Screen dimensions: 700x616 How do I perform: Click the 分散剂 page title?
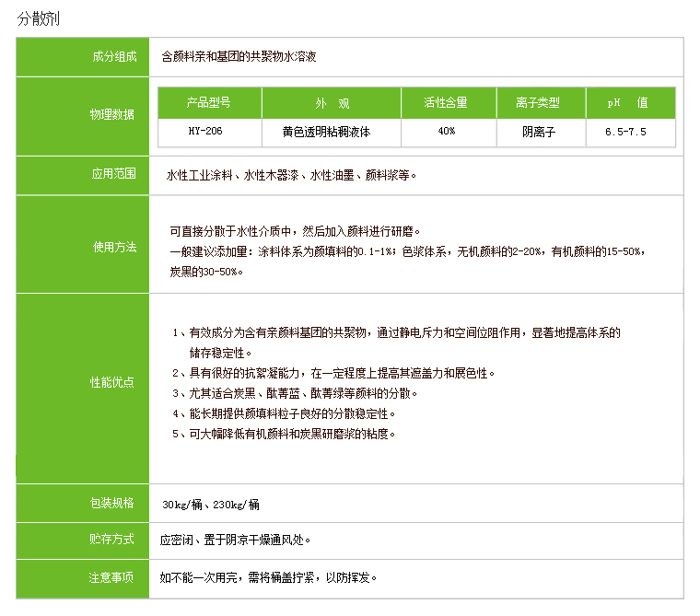point(39,19)
